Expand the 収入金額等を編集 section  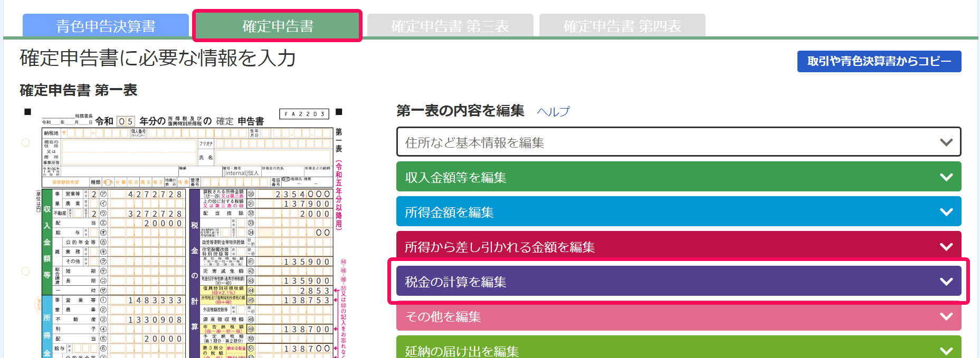click(x=679, y=177)
